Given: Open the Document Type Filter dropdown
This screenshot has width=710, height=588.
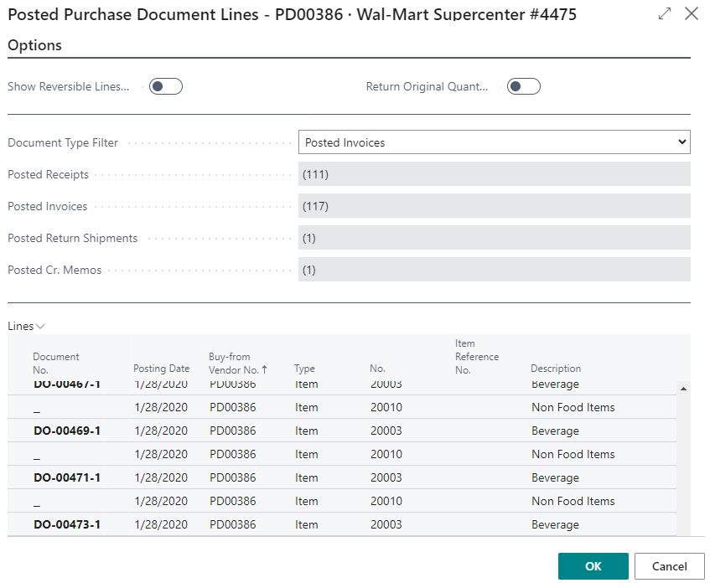Looking at the screenshot, I should point(494,142).
